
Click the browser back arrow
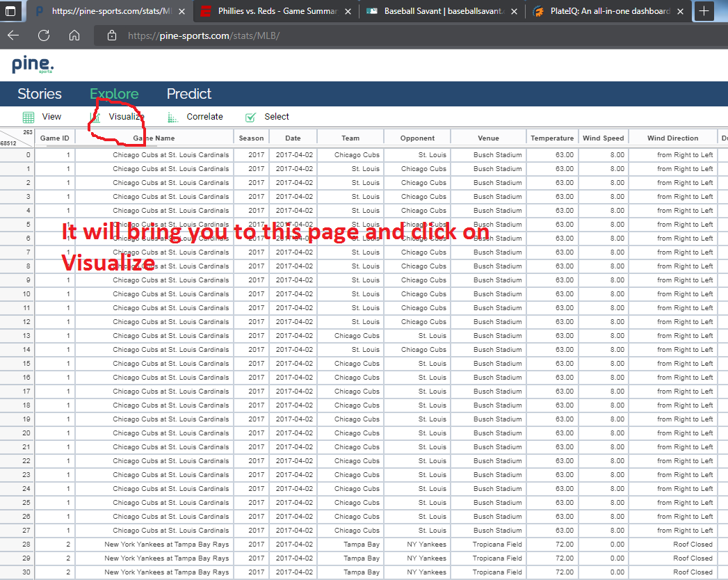tap(13, 35)
